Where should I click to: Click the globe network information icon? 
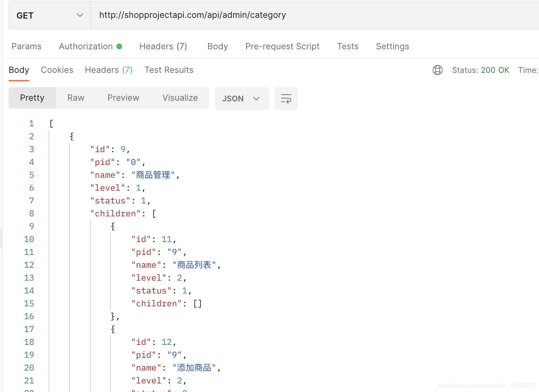click(x=438, y=70)
